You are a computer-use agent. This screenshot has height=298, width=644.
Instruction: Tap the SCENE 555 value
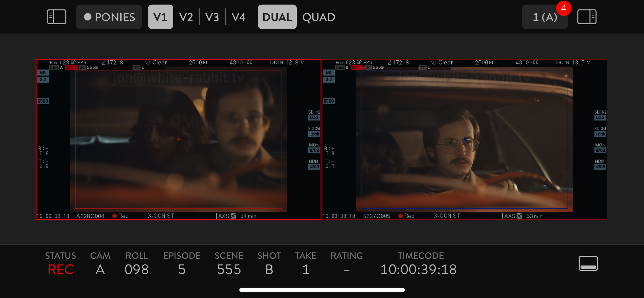tap(229, 269)
